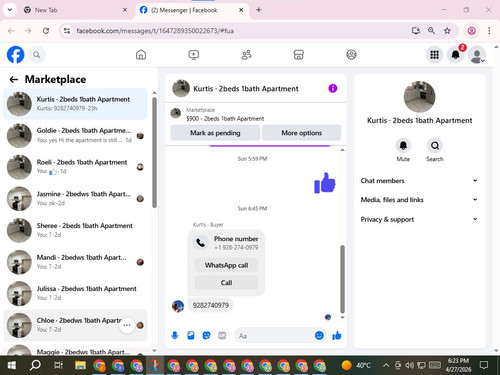Viewport: 500px width, 375px height.
Task: Record a voice clip with microphone icon
Action: click(x=175, y=335)
